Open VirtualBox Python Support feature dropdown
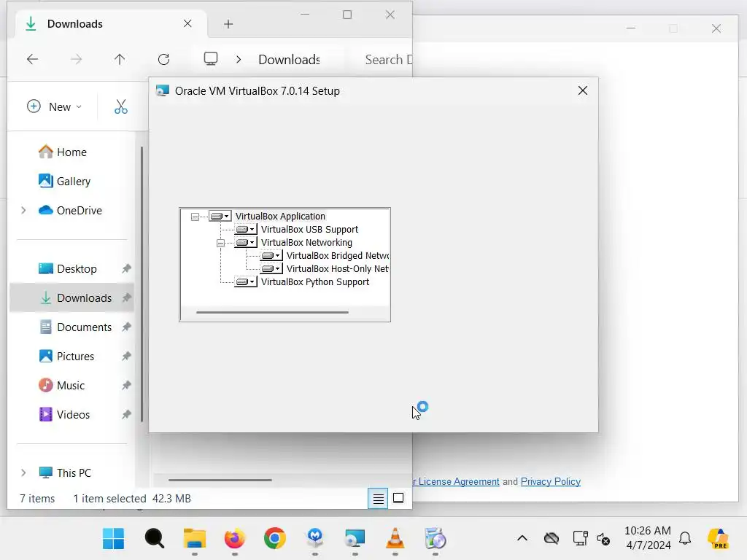The image size is (747, 560). tap(245, 282)
